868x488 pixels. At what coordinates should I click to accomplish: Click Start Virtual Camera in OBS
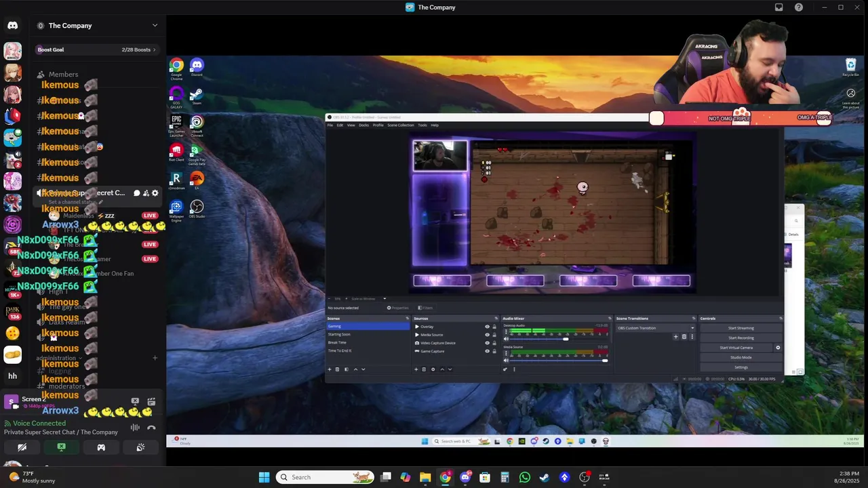pyautogui.click(x=736, y=348)
